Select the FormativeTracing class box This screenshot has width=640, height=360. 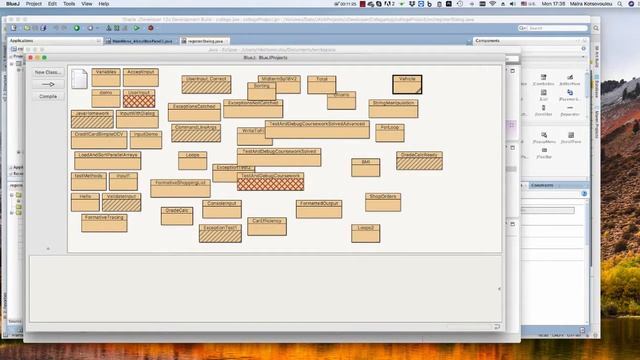tap(104, 223)
